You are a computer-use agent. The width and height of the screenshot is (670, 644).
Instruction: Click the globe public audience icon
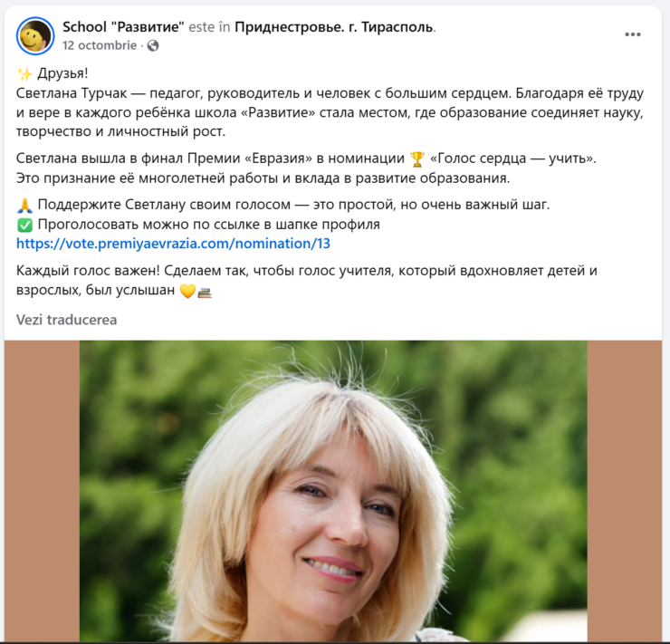[x=153, y=45]
